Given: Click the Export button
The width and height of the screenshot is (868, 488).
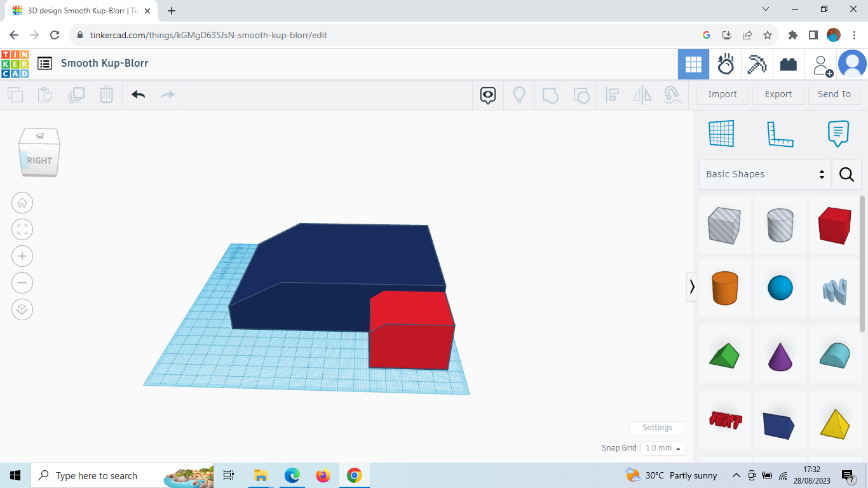Looking at the screenshot, I should [778, 94].
